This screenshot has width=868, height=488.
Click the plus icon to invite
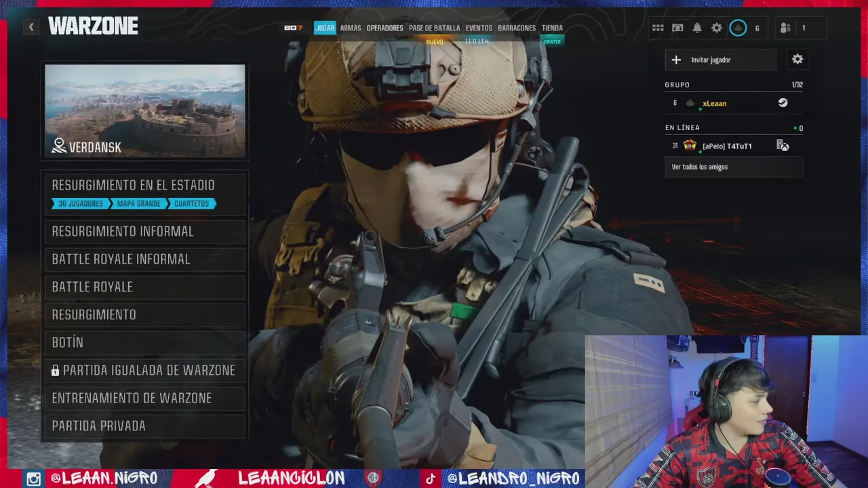[x=676, y=60]
